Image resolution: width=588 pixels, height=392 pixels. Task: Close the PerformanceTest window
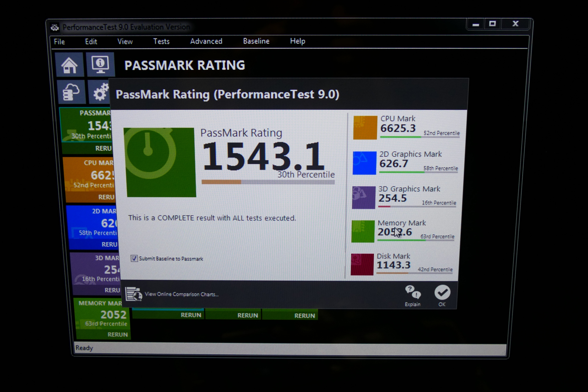[x=515, y=24]
